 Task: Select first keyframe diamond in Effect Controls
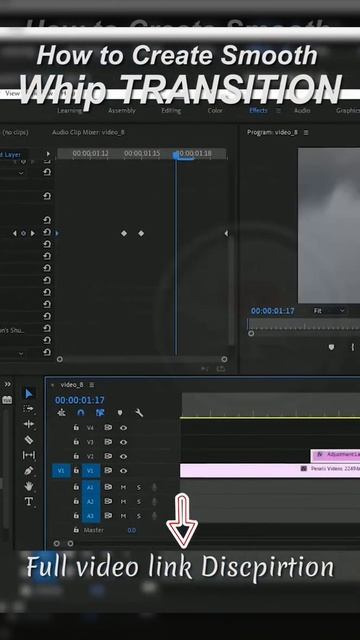point(124,233)
